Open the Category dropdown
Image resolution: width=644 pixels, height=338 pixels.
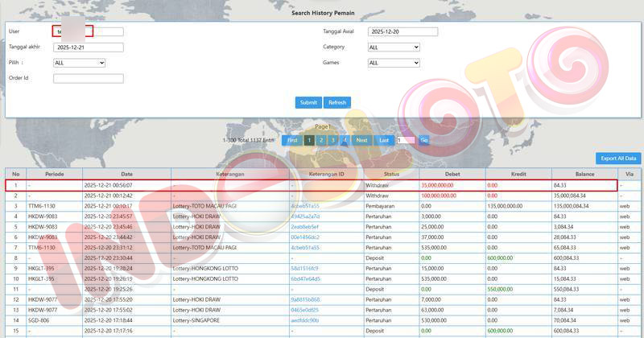click(394, 47)
